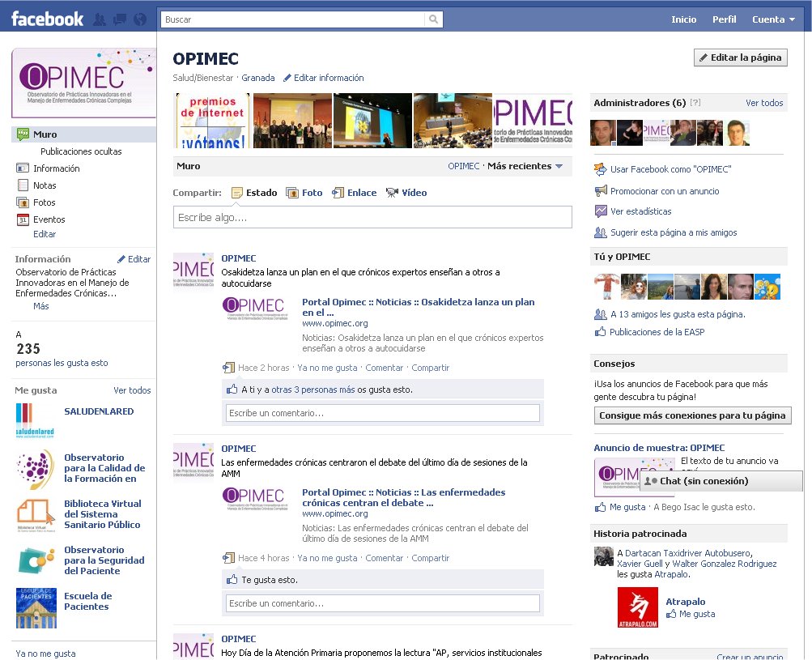Click the Facebook logo

click(x=47, y=19)
